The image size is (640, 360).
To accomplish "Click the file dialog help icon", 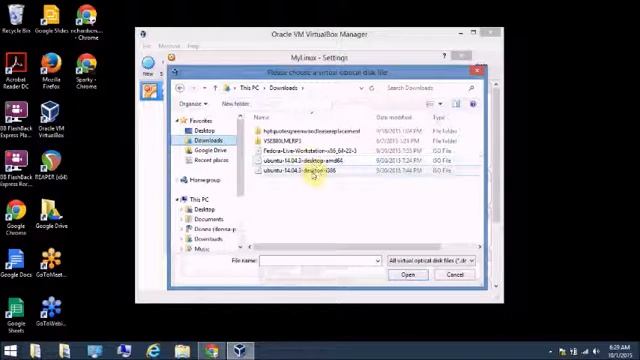I will (473, 104).
